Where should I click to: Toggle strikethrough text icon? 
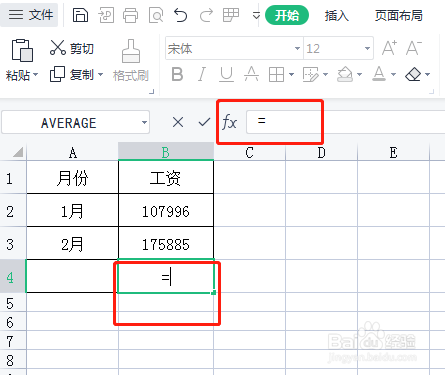(251, 74)
